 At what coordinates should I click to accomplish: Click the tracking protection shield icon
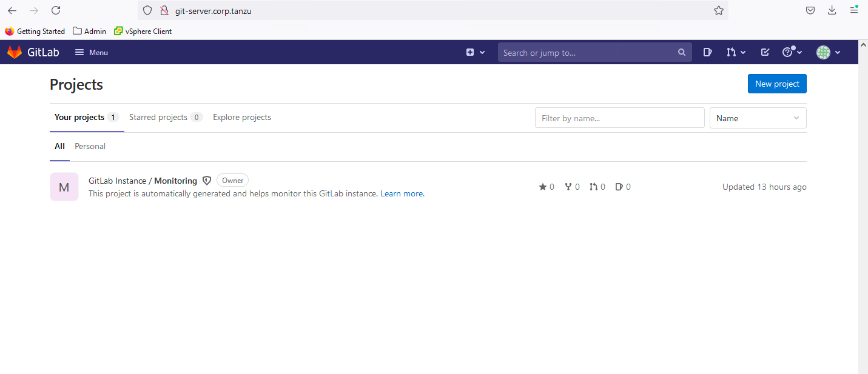point(147,10)
